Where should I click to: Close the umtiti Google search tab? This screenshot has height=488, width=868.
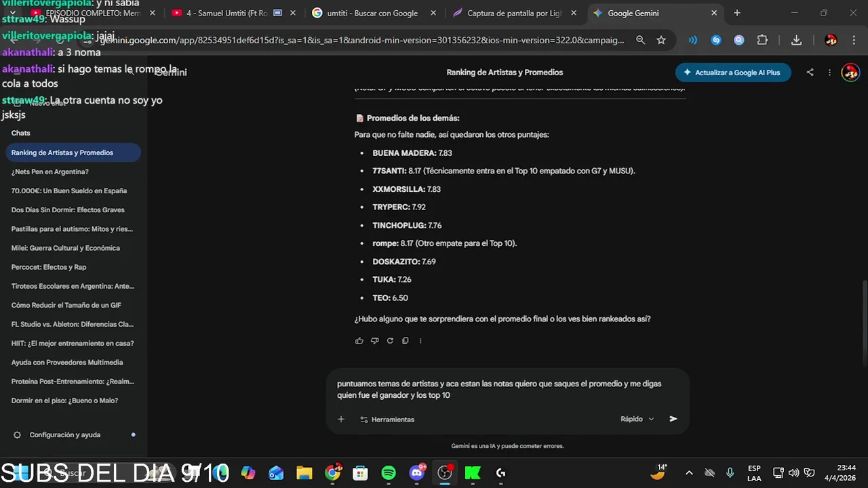tap(433, 13)
